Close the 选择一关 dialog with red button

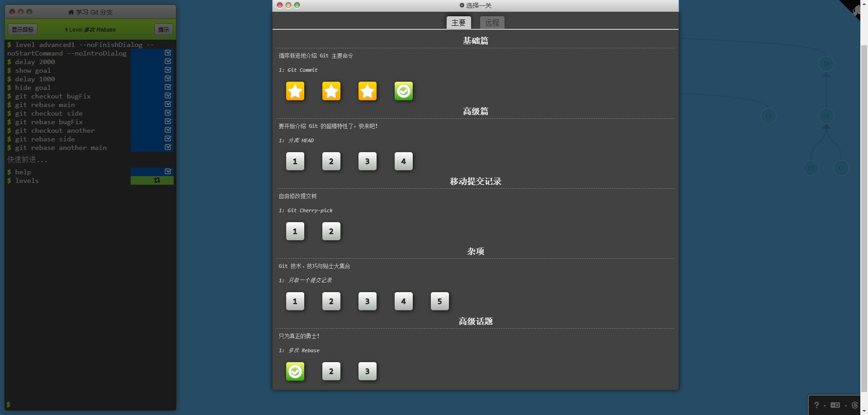click(x=280, y=5)
